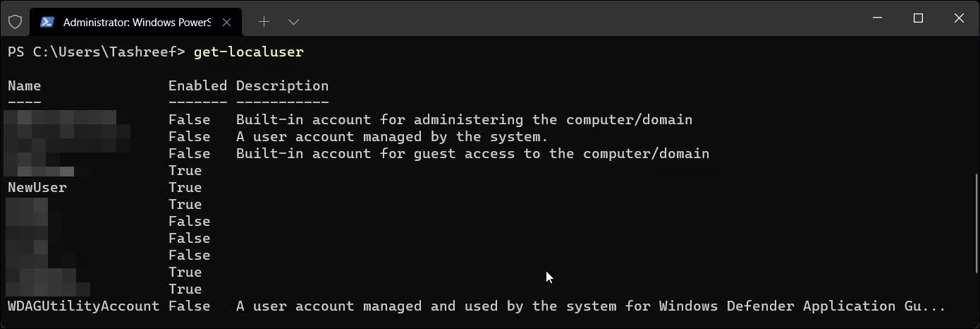
Task: Click the WDAGUtilityAccount name
Action: (84, 306)
